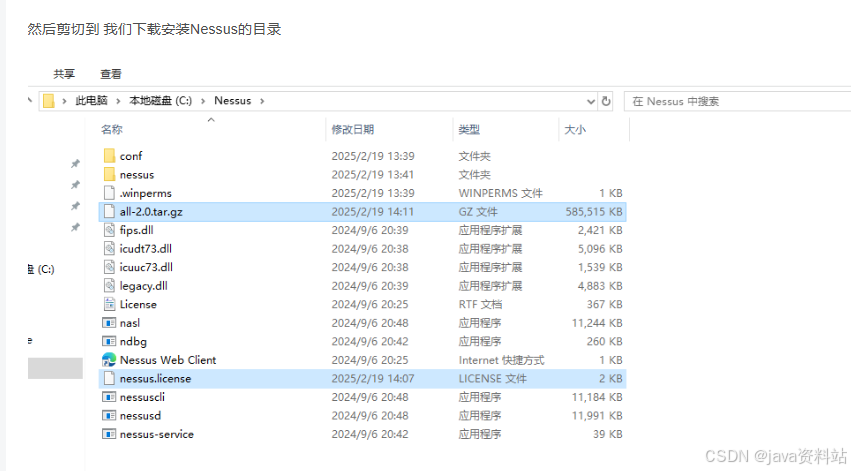Click the ndbg application icon
The image size is (851, 471).
tap(109, 341)
